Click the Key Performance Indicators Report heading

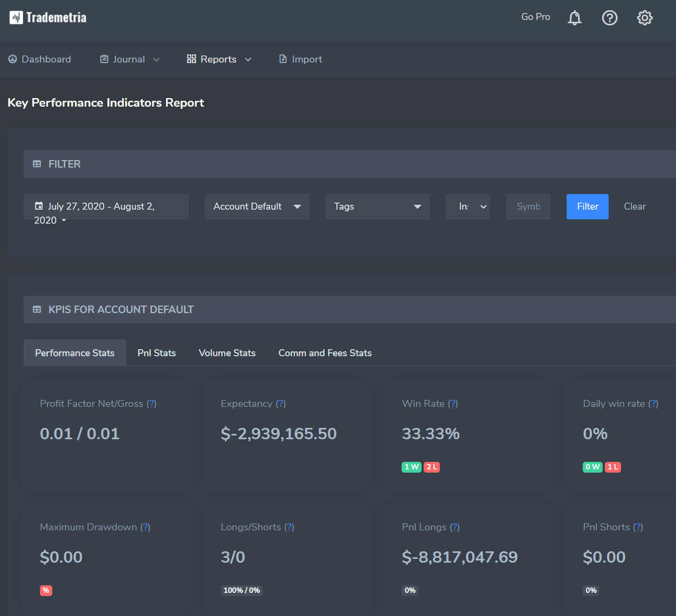coord(106,103)
